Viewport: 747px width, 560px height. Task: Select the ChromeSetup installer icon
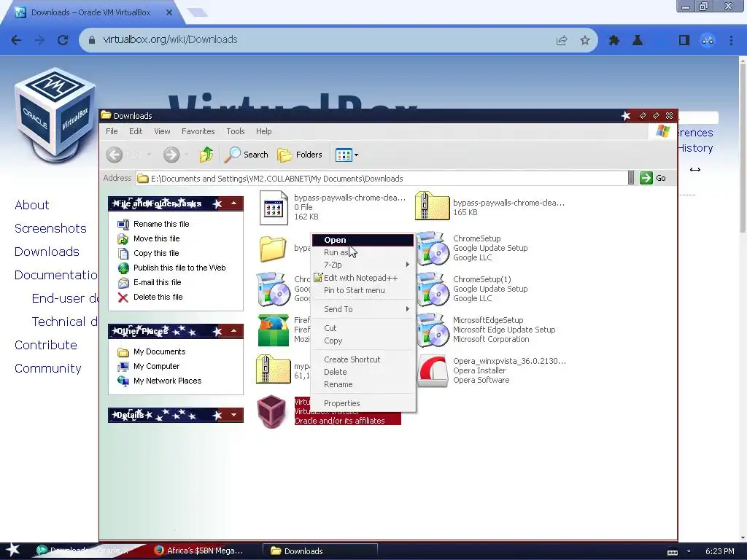432,248
